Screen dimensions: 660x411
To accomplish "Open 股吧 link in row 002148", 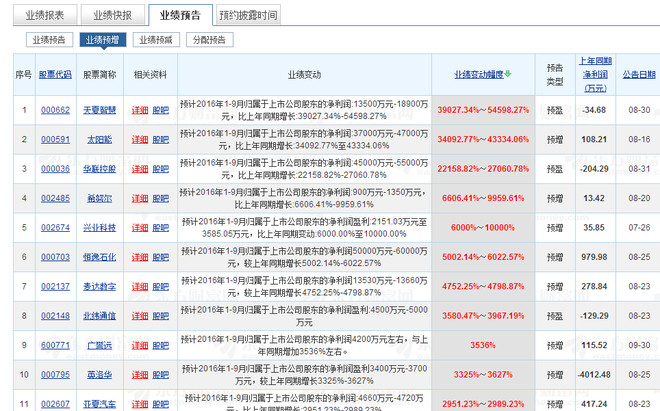I will tap(160, 316).
